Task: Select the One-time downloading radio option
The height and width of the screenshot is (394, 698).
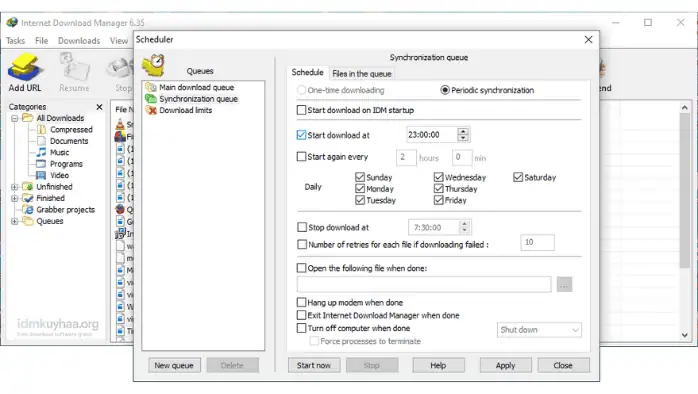Action: 301,90
